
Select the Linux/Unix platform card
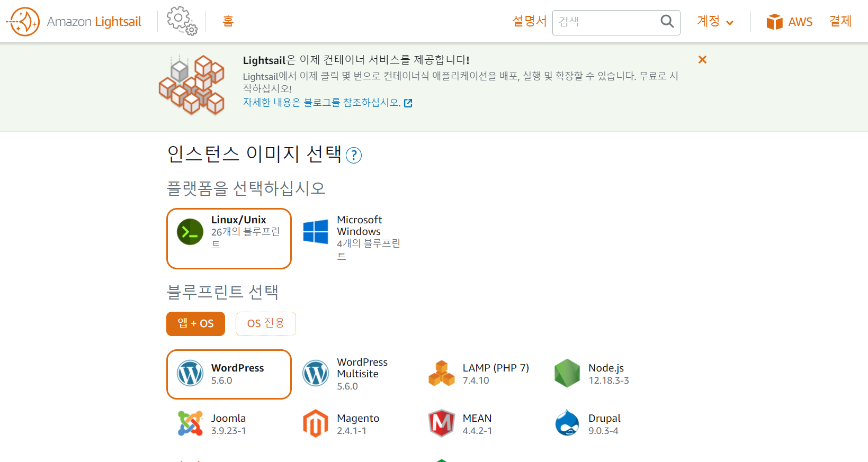tap(229, 239)
